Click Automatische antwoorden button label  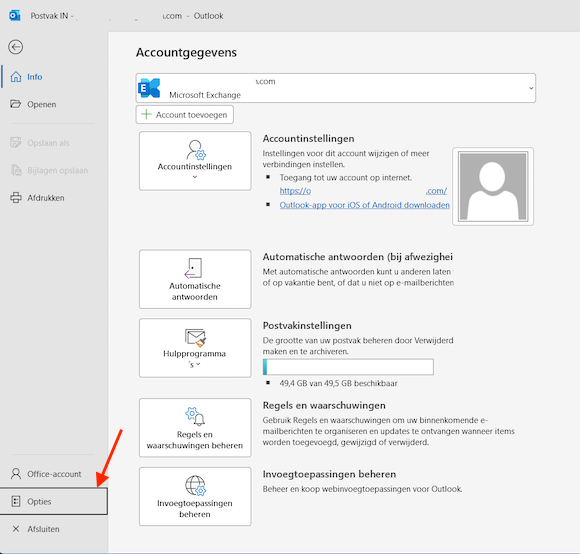[x=195, y=291]
